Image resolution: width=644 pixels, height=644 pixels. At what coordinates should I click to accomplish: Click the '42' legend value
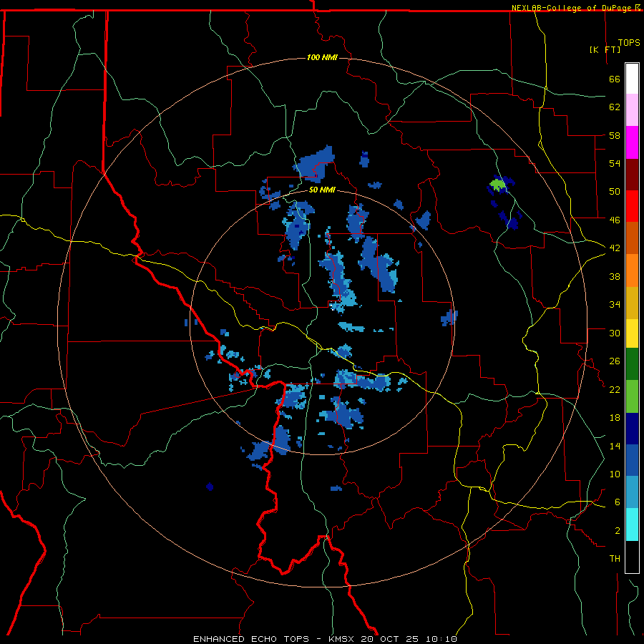[615, 248]
